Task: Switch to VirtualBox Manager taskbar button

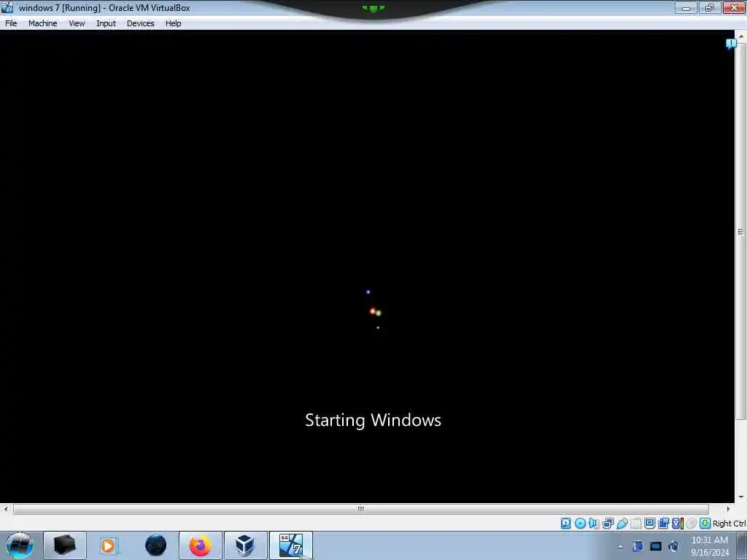Action: tap(245, 545)
